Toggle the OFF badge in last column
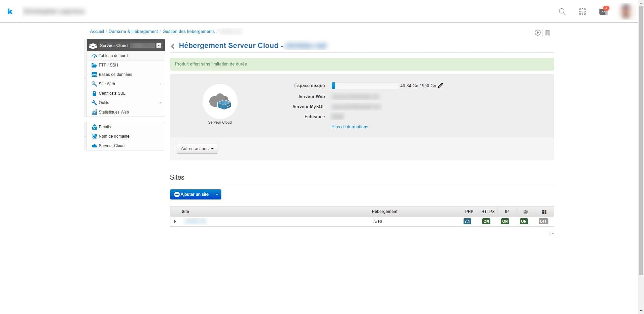 [x=543, y=221]
